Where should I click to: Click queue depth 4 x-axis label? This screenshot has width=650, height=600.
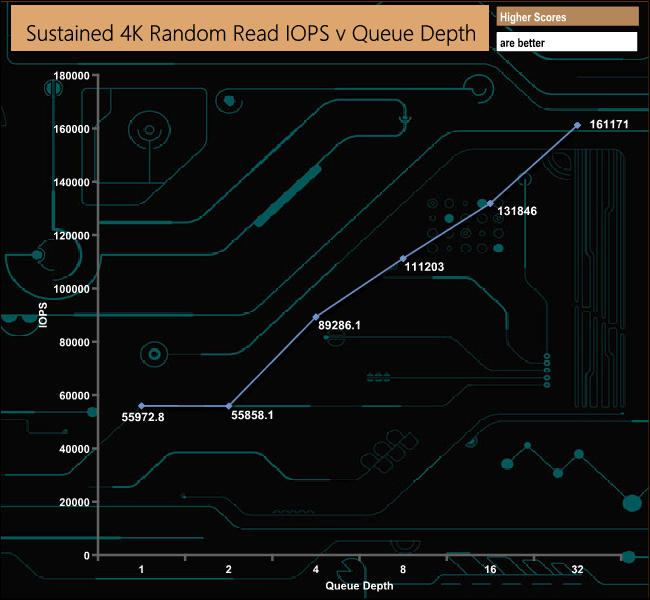[x=316, y=569]
